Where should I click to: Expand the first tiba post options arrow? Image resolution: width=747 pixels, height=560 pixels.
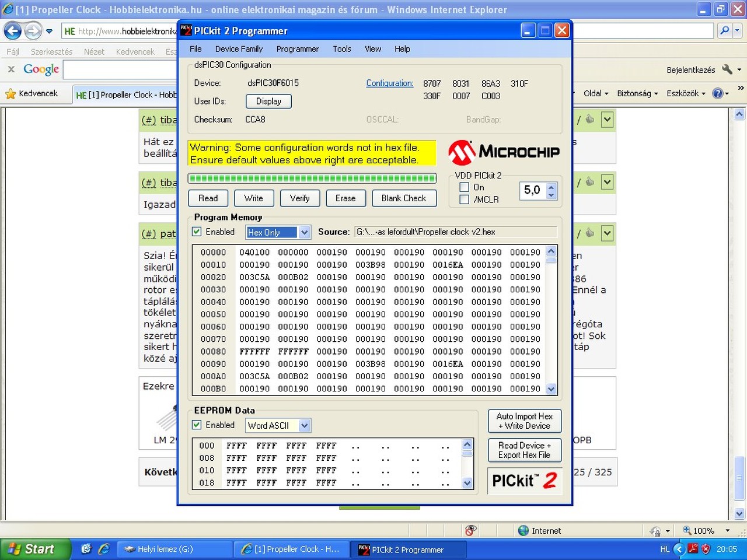click(608, 120)
